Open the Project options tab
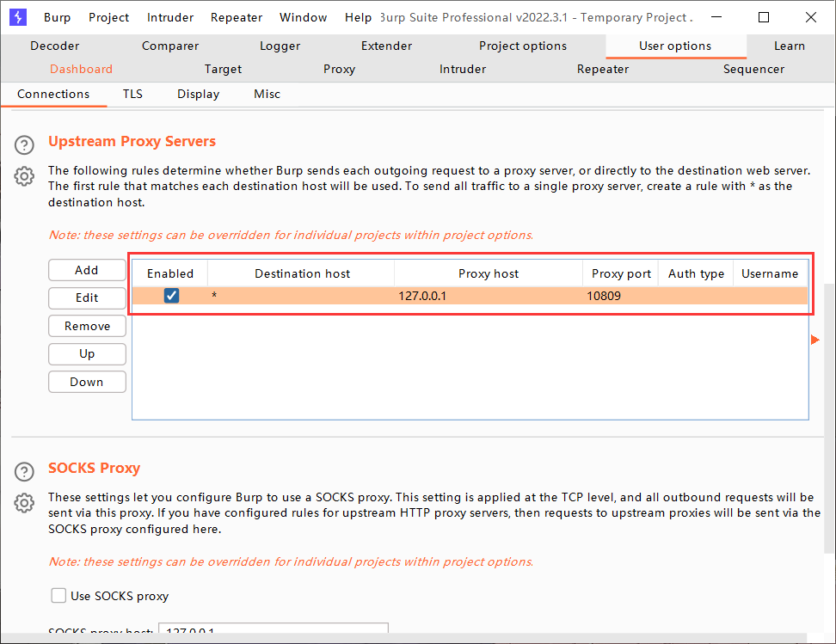Viewport: 836px width, 644px height. click(x=522, y=46)
